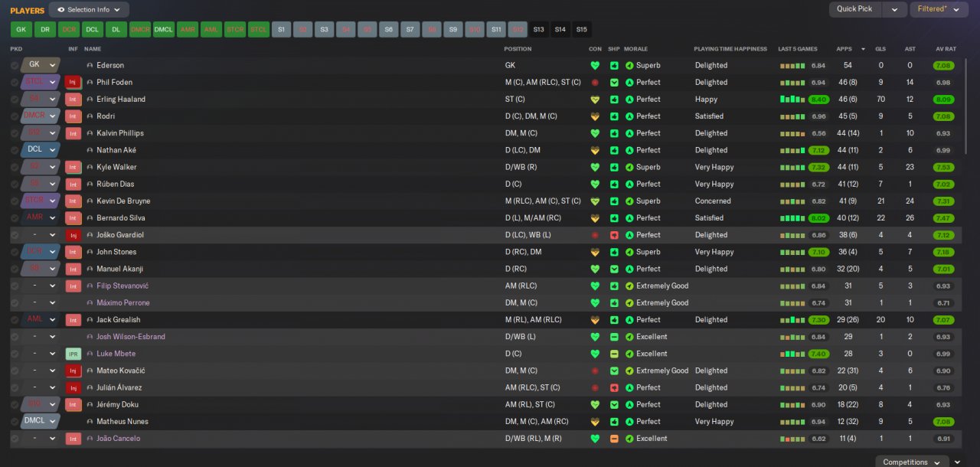The height and width of the screenshot is (467, 980).
Task: Click Kevin De Bruyne's Superb morale icon
Action: [x=629, y=201]
